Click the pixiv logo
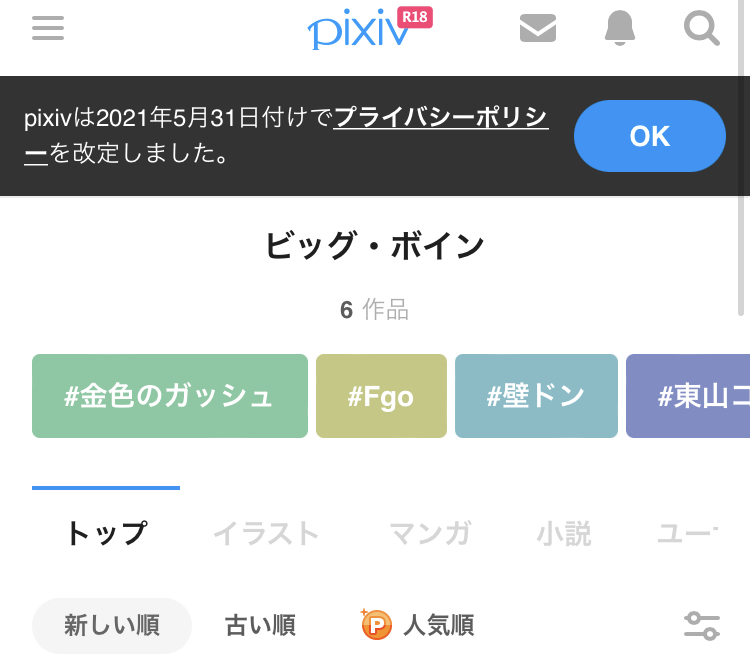 click(x=358, y=32)
